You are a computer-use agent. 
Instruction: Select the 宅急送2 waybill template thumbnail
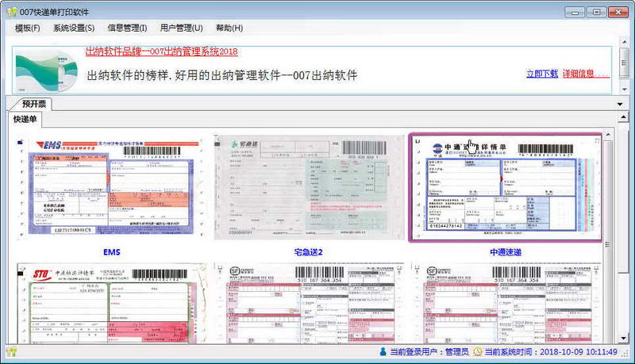pyautogui.click(x=309, y=187)
